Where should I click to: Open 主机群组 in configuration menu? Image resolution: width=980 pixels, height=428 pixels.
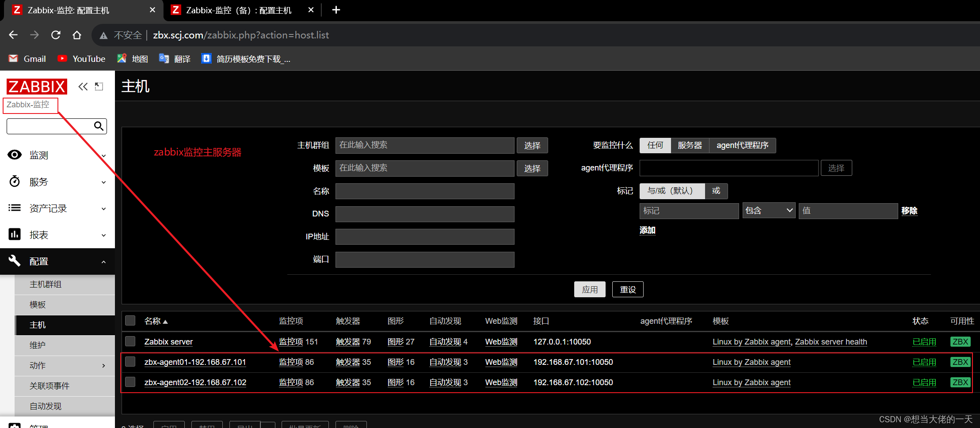[x=65, y=284]
